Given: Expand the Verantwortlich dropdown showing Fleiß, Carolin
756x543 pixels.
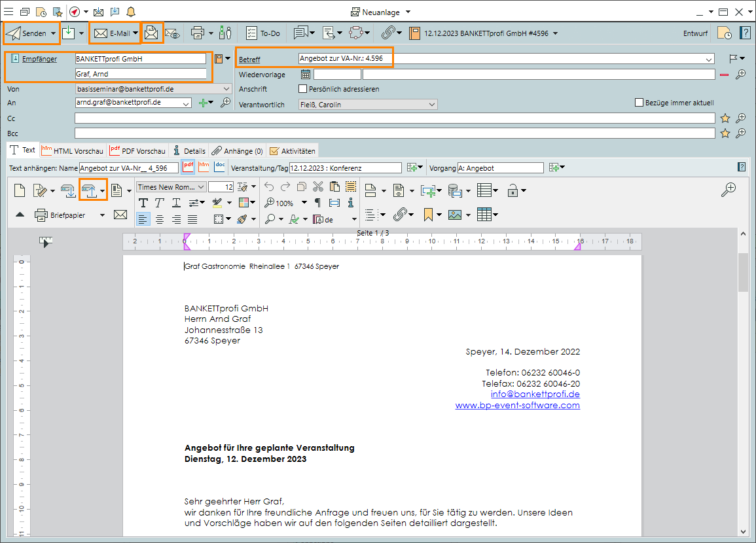Looking at the screenshot, I should (432, 104).
